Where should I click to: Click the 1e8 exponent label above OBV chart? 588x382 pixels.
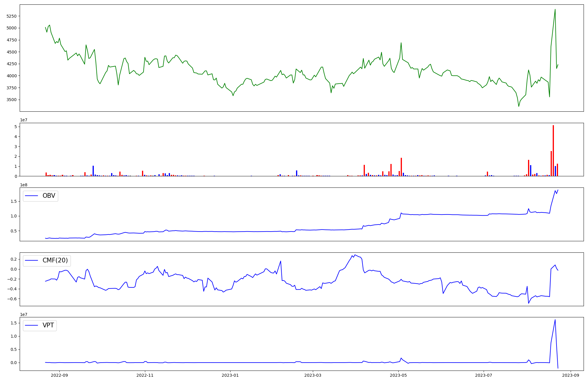tap(24, 185)
